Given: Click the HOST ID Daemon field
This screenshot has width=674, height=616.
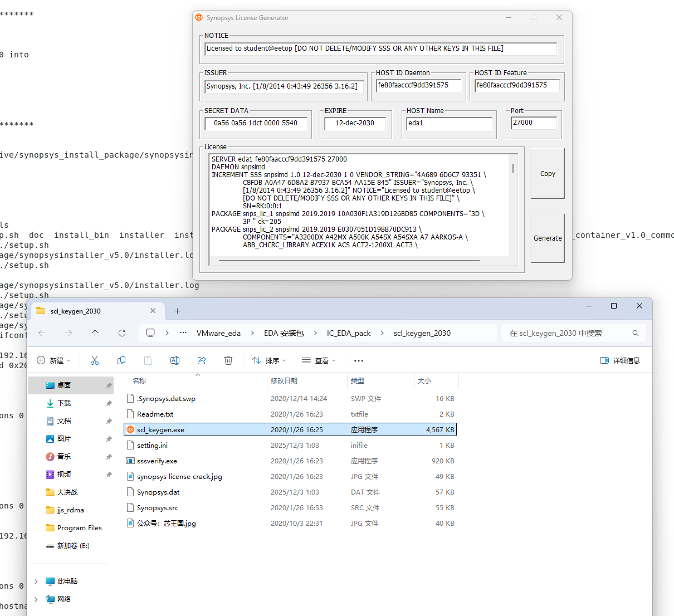Looking at the screenshot, I should (x=418, y=85).
